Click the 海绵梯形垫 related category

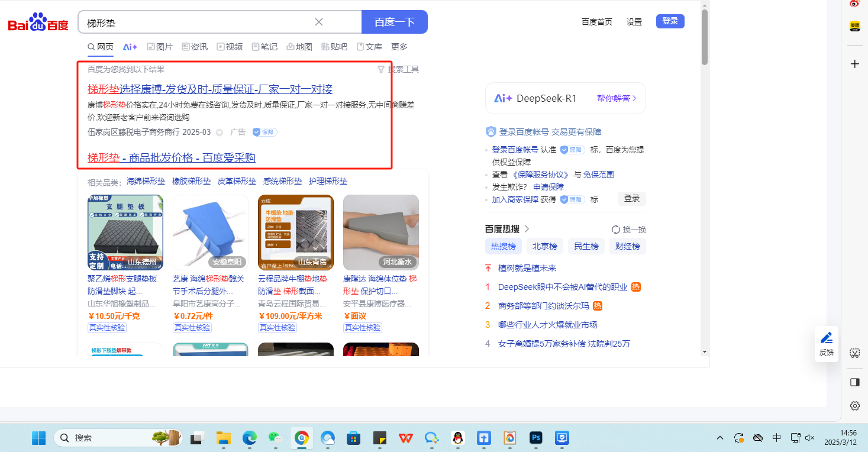(146, 181)
